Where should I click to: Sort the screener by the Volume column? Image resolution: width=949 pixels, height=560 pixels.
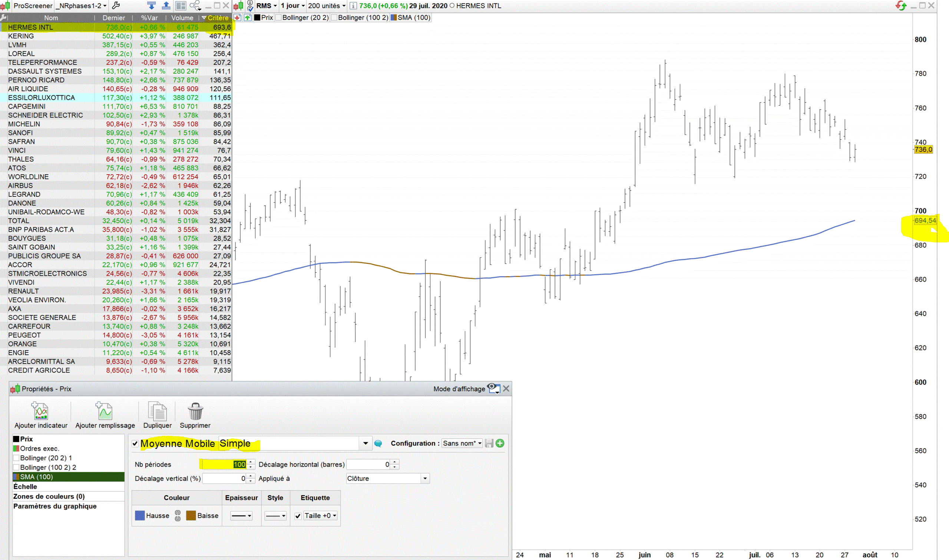tap(182, 18)
